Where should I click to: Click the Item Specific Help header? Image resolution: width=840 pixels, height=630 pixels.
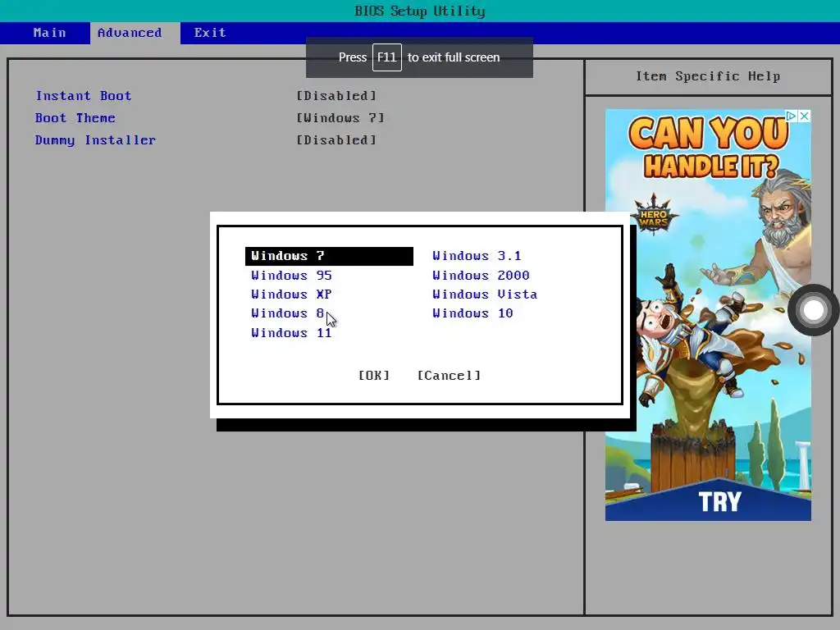(708, 76)
